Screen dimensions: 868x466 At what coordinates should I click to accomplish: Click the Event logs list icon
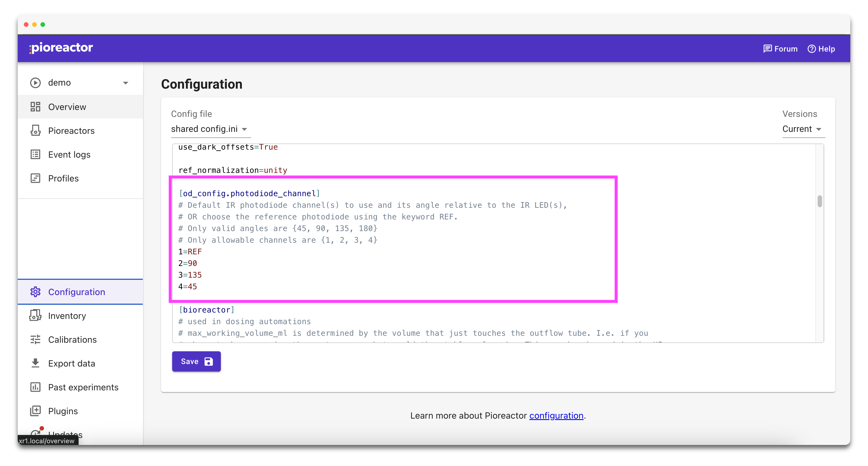pos(35,154)
